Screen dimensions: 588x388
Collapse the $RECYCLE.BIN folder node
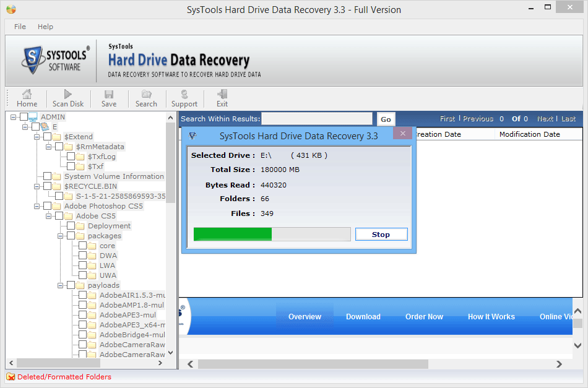click(37, 186)
